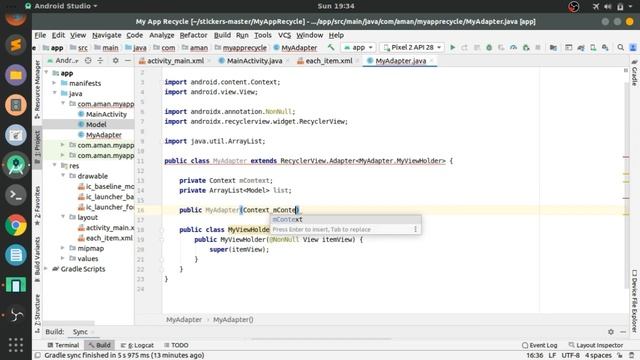
Task: Open Terminal app from the Ubuntu dock
Action: [x=16, y=195]
